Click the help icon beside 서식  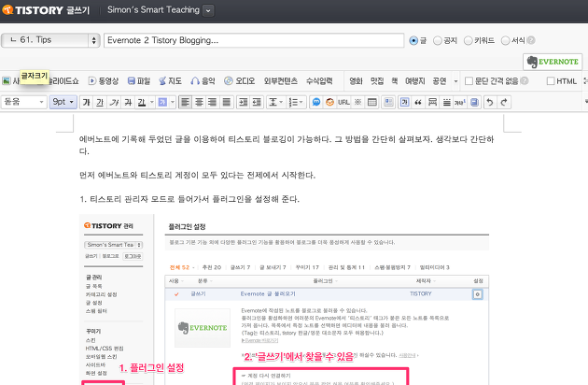(x=531, y=40)
